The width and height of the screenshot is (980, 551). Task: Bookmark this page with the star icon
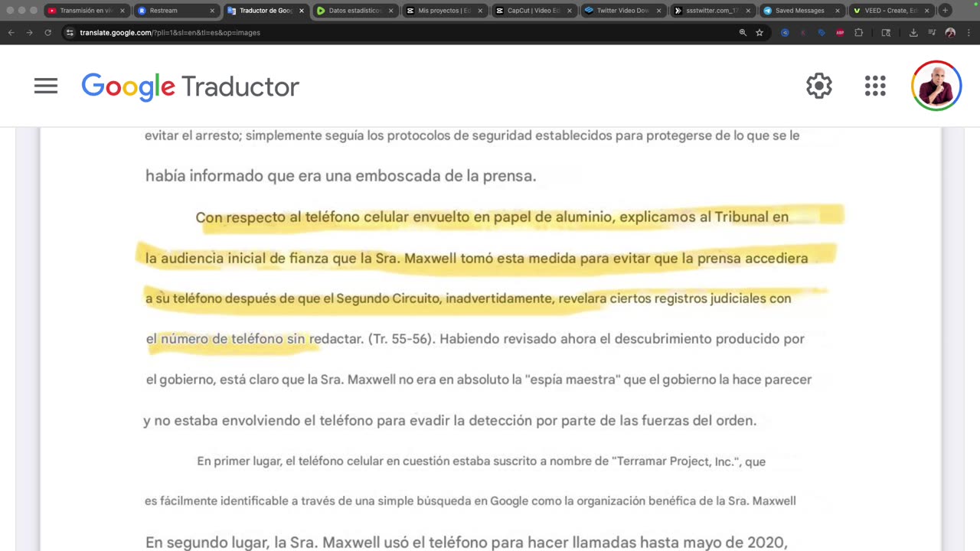[x=759, y=33]
